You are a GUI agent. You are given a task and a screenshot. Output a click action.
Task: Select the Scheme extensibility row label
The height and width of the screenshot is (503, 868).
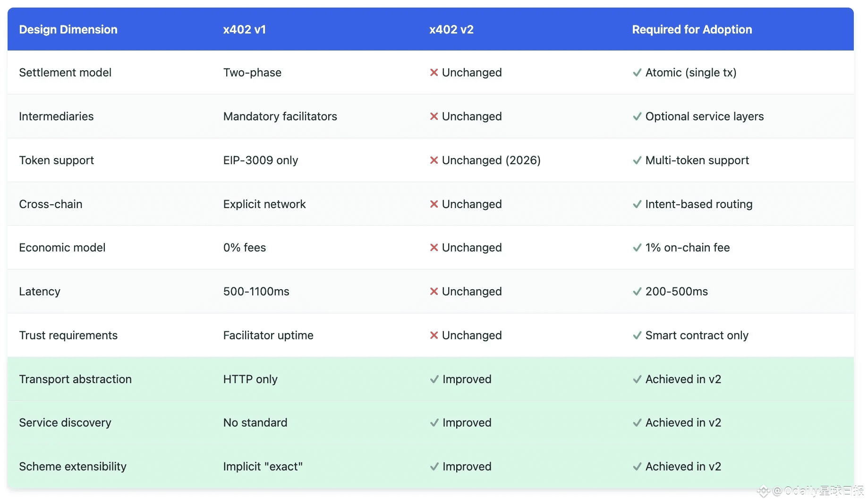73,467
